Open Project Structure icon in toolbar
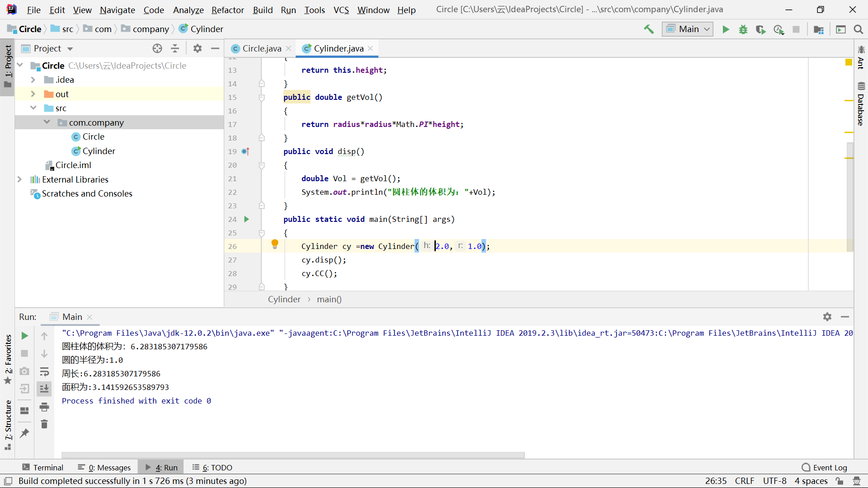The image size is (868, 488). coord(818,29)
